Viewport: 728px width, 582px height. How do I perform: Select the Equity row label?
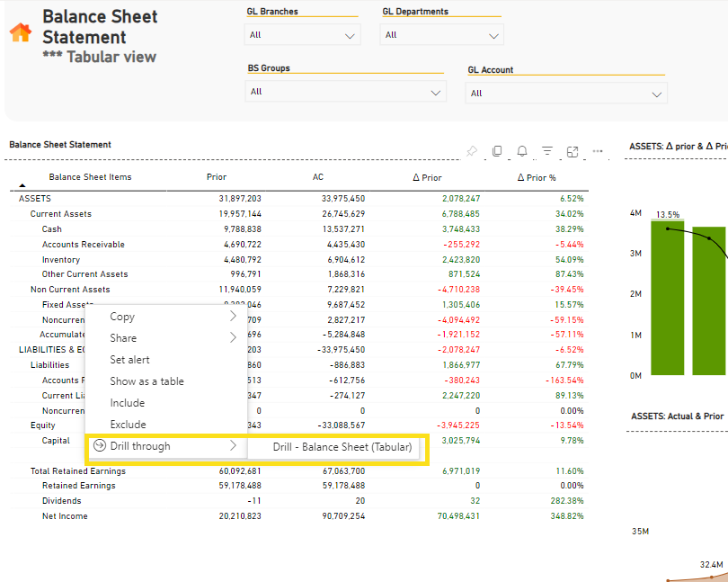click(43, 425)
